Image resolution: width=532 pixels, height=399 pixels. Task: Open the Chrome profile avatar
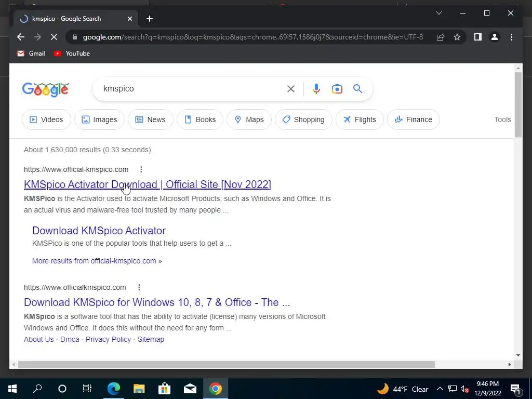click(495, 37)
